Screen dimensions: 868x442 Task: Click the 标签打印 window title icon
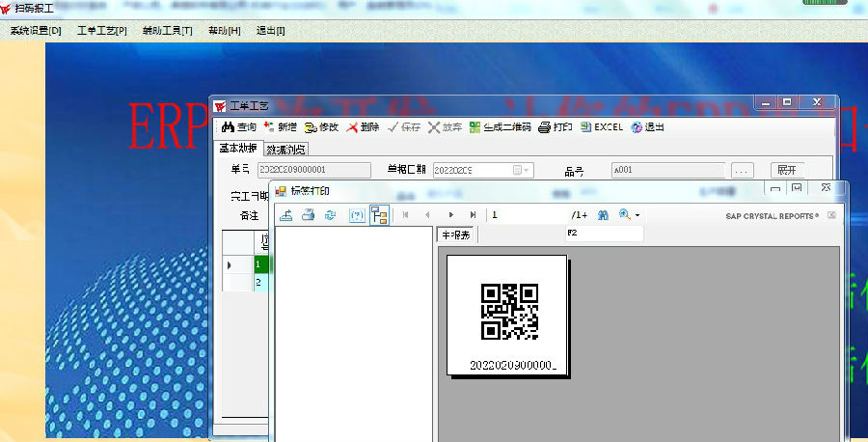(281, 190)
